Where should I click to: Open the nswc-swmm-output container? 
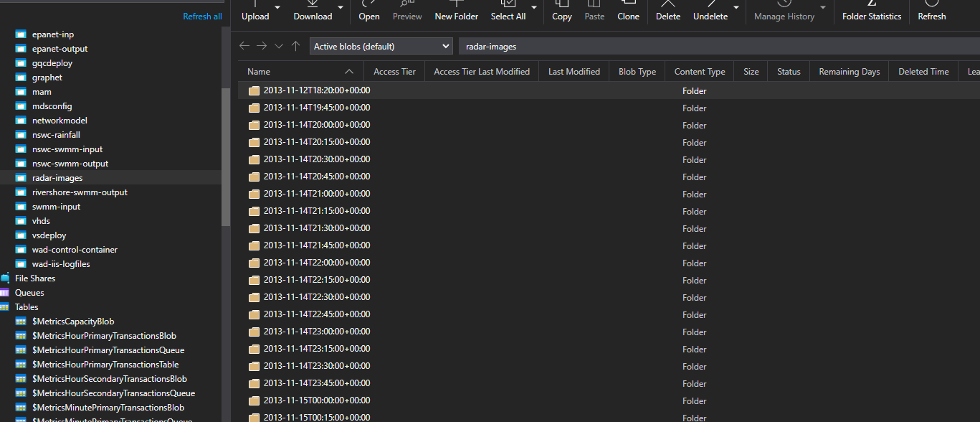[x=70, y=164]
